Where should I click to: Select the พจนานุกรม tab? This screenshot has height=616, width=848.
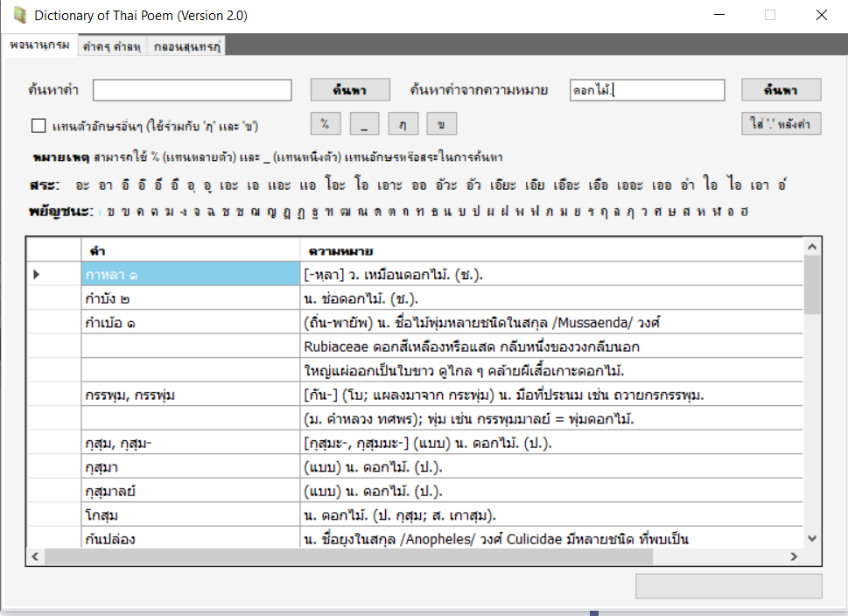click(40, 46)
